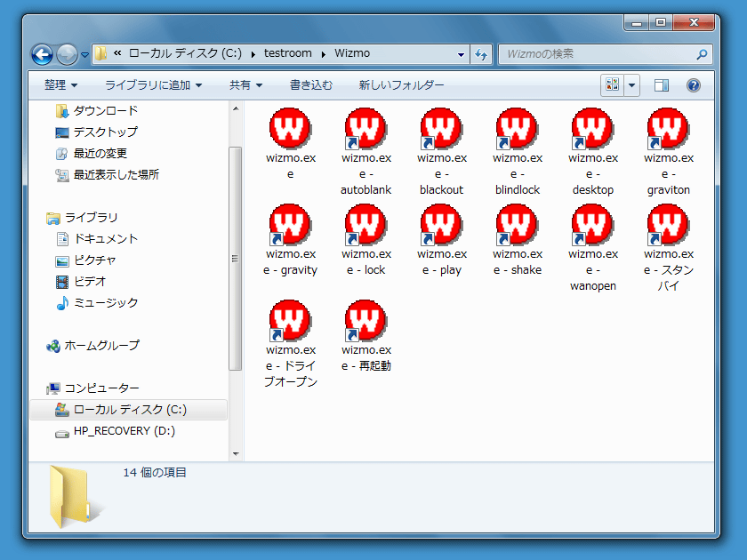Select the wizmo.exe - wanopen shortcut icon
This screenshot has width=747, height=560.
[592, 224]
